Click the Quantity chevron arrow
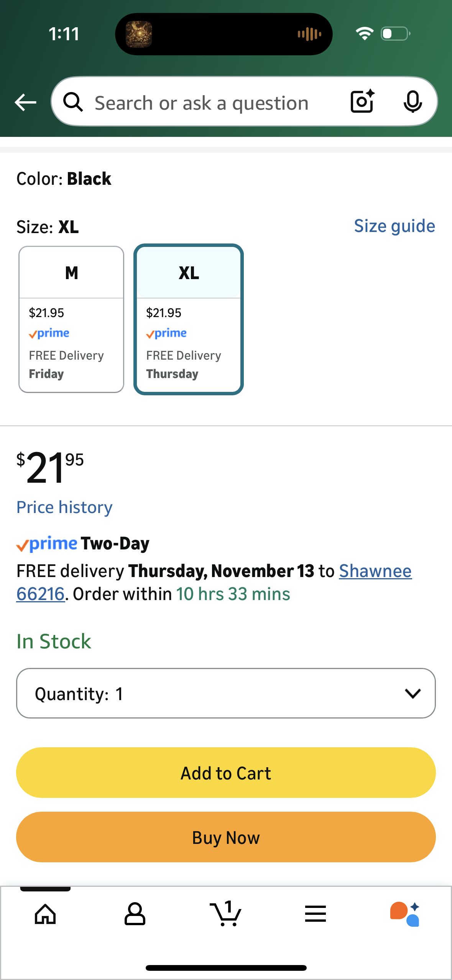The image size is (452, 980). click(x=413, y=693)
